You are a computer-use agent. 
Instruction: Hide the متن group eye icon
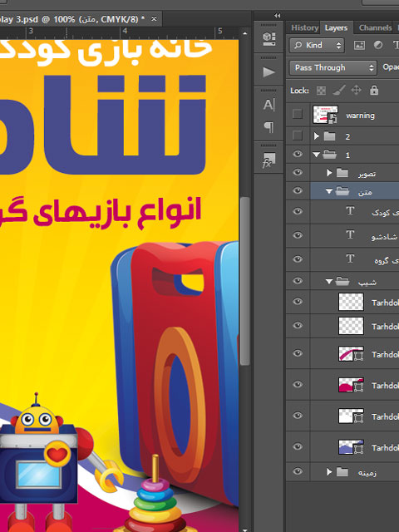coord(298,190)
